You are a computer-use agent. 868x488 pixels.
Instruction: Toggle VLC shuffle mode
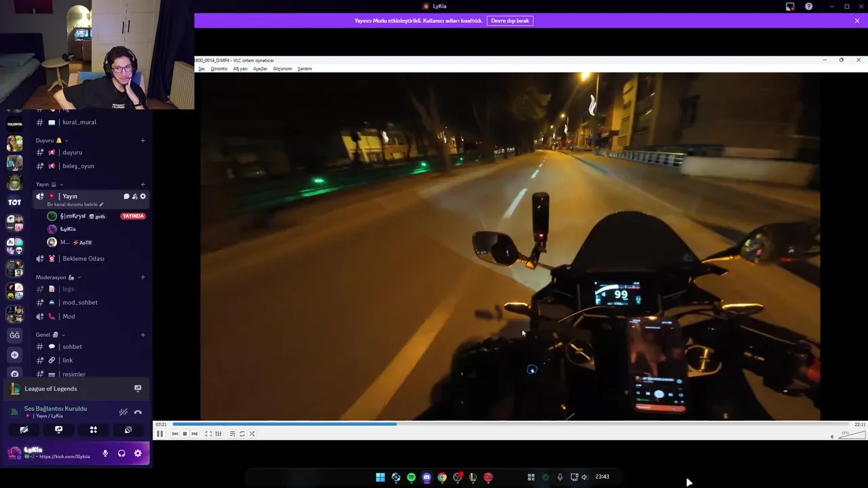click(x=252, y=434)
